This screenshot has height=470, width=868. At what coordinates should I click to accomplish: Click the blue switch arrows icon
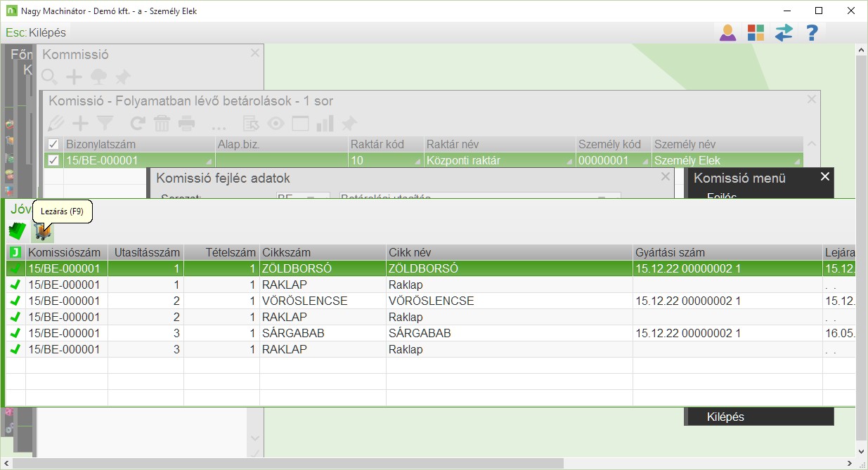pyautogui.click(x=784, y=32)
